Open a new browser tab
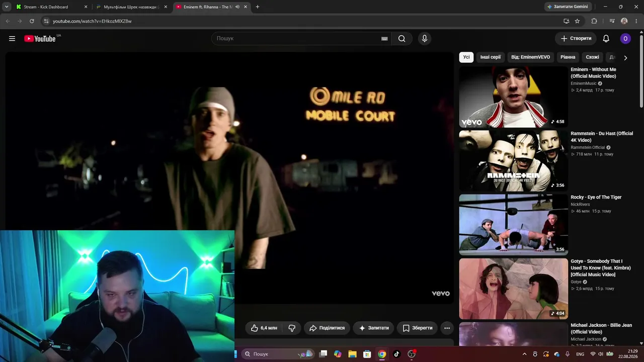 coord(258,7)
